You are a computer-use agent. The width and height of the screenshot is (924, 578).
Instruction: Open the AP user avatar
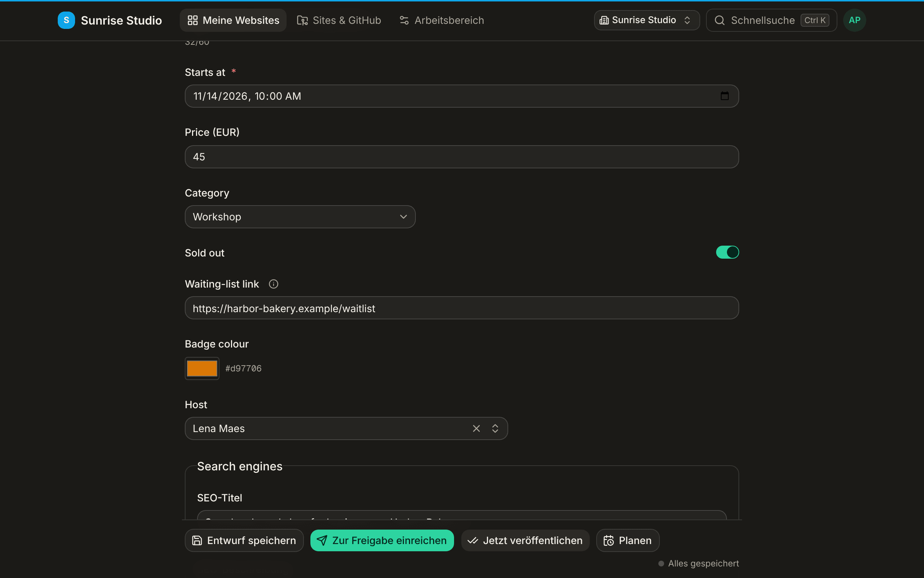pyautogui.click(x=854, y=20)
